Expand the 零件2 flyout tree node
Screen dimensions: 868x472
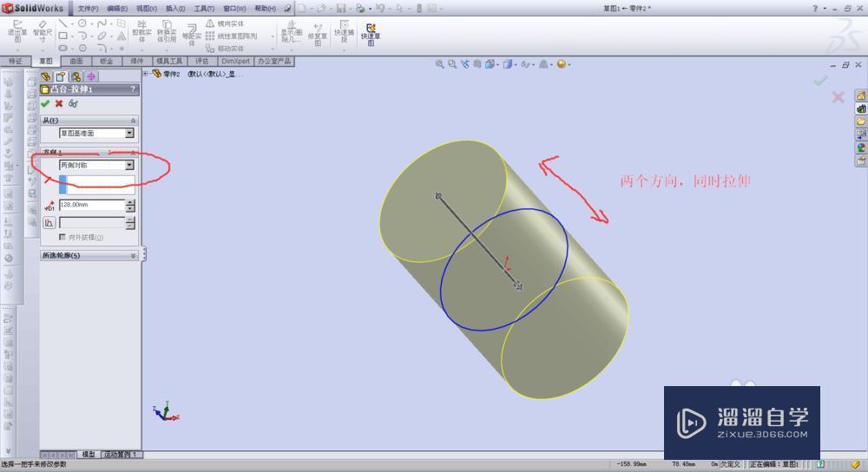coord(146,73)
